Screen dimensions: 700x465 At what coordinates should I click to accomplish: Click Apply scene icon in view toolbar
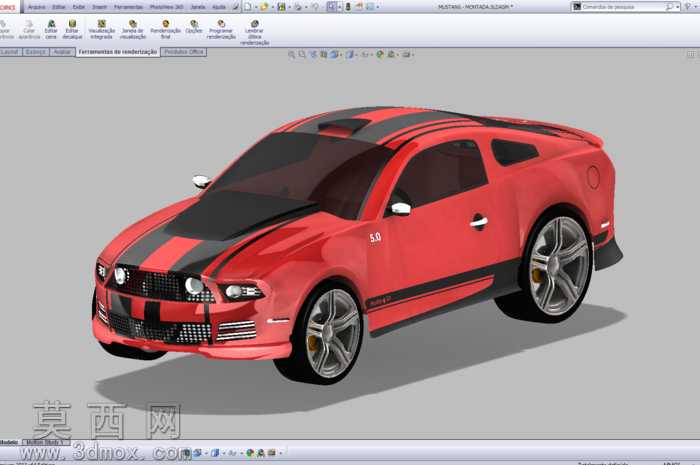point(391,54)
